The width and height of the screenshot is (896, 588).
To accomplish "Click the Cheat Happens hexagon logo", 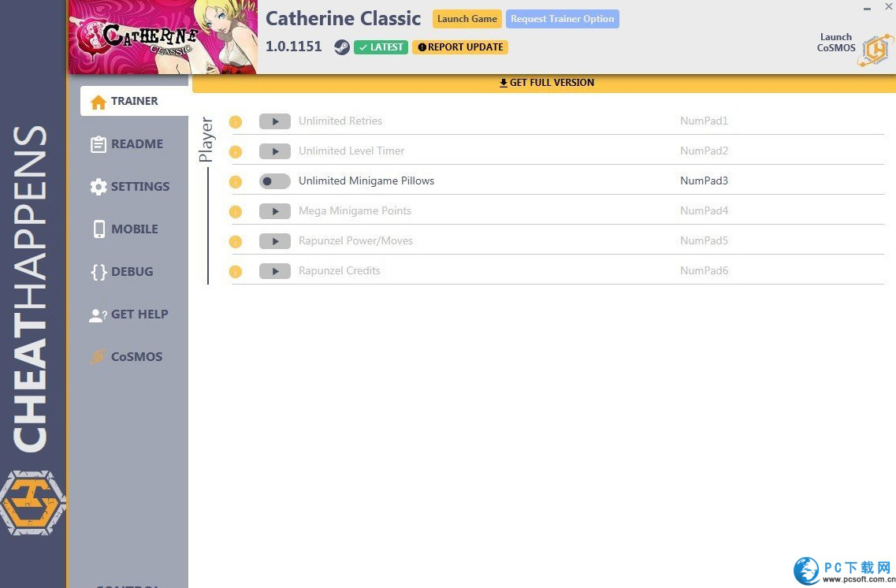I will pos(32,502).
